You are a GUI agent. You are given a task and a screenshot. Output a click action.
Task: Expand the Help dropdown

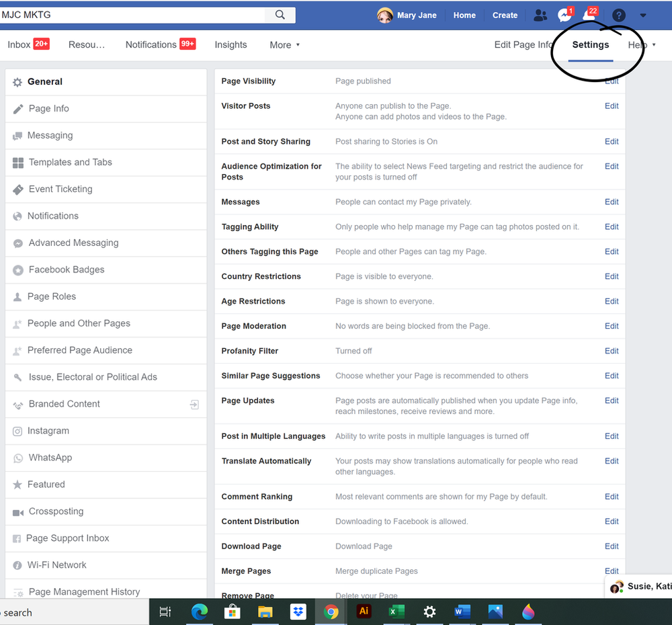(642, 45)
